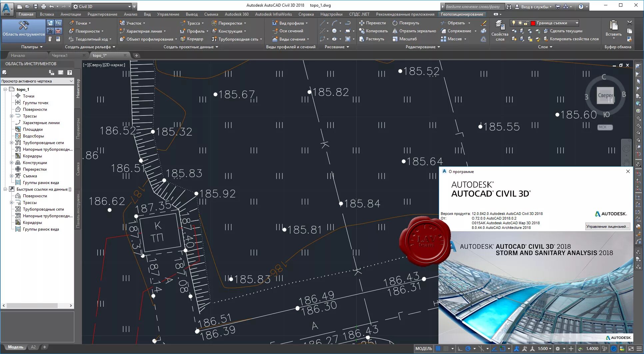Click the МСК coordinate system button

(605, 127)
